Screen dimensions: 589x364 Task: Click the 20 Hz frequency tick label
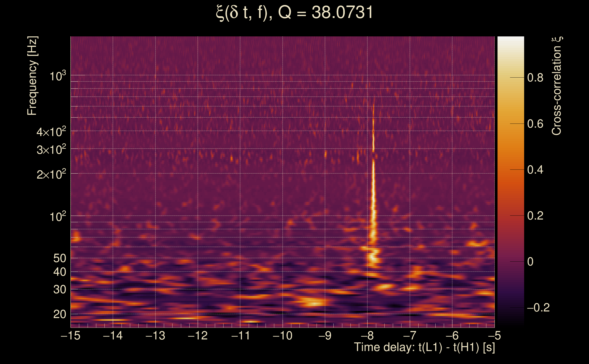[59, 314]
